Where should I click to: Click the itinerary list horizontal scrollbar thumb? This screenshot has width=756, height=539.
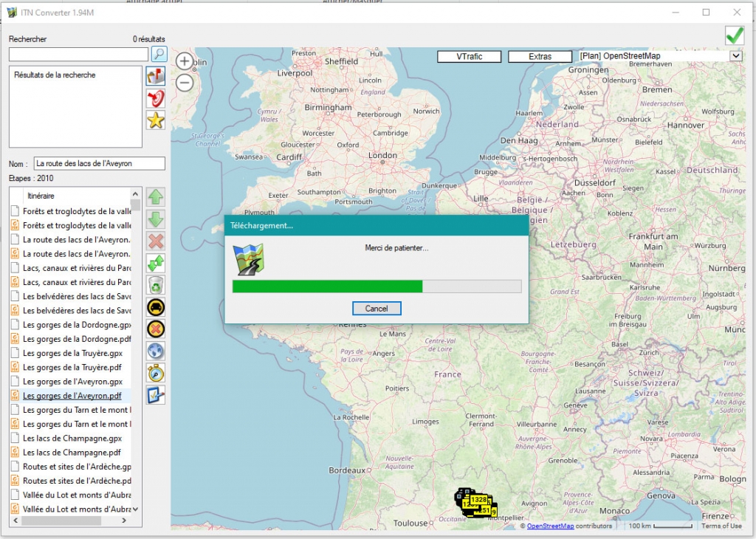pos(61,521)
